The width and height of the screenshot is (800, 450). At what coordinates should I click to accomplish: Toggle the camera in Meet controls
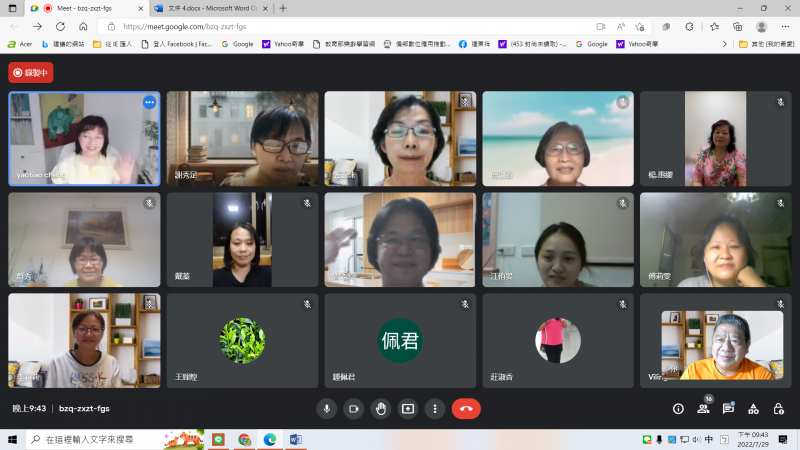tap(354, 409)
